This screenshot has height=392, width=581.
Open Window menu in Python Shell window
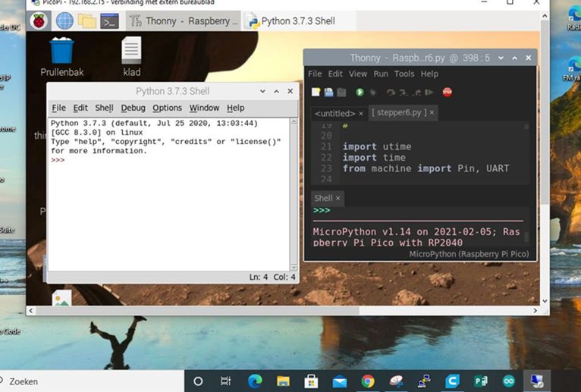tap(204, 108)
